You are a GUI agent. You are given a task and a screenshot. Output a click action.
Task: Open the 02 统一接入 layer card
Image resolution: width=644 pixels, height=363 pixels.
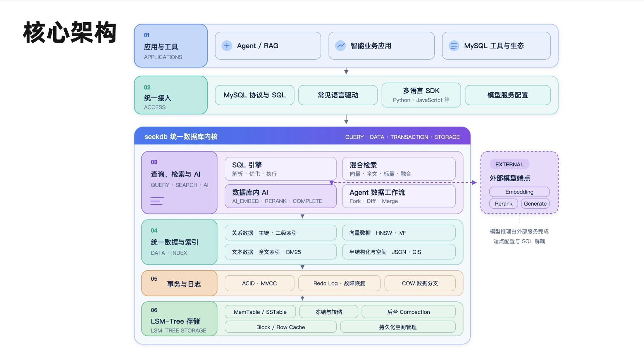pyautogui.click(x=171, y=95)
